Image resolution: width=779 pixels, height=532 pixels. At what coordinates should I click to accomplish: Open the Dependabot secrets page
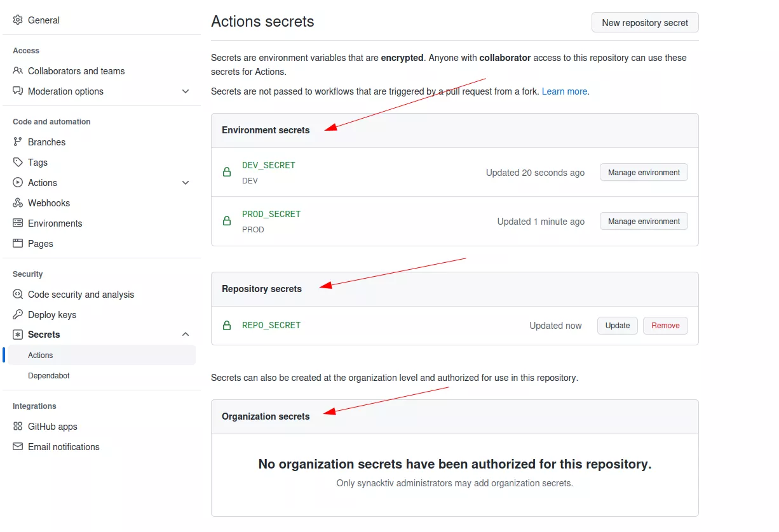pos(49,376)
